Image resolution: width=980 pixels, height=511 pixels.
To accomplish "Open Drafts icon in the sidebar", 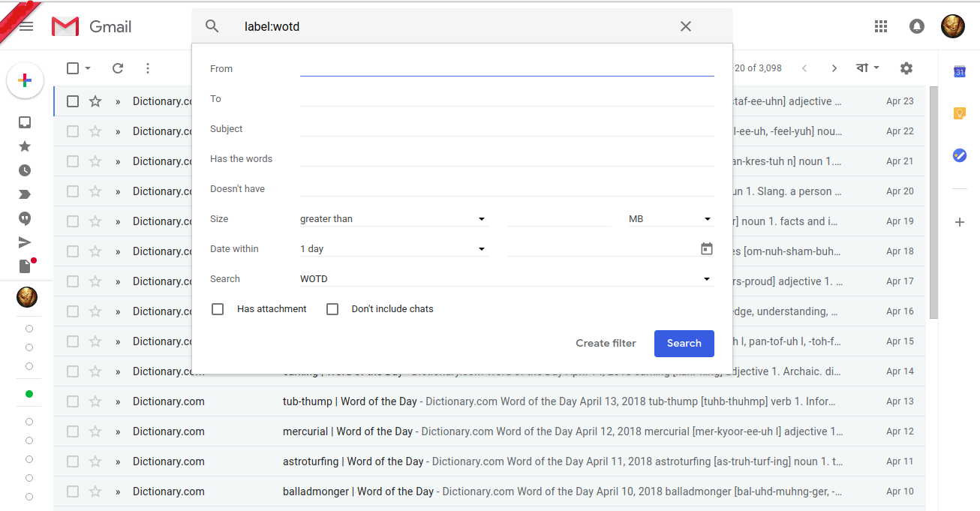I will (x=25, y=266).
